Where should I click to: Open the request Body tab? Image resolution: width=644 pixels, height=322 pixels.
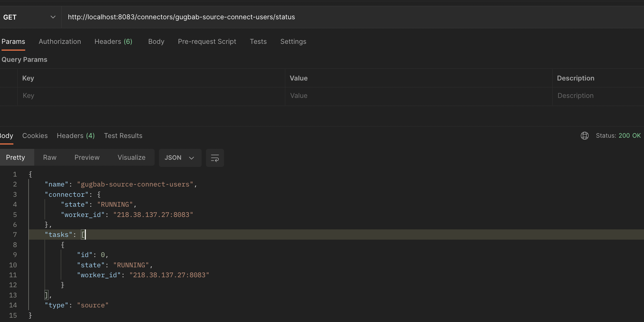pos(156,42)
